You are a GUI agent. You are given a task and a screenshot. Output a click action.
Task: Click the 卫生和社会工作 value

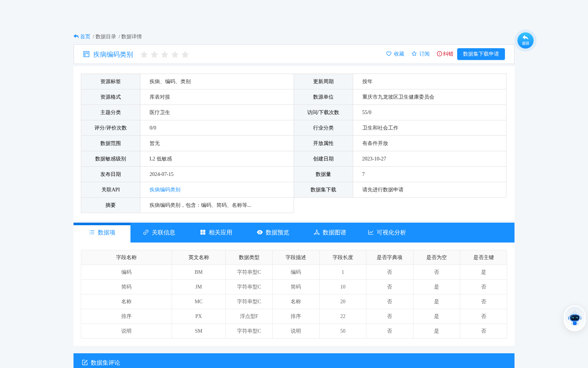pos(380,128)
